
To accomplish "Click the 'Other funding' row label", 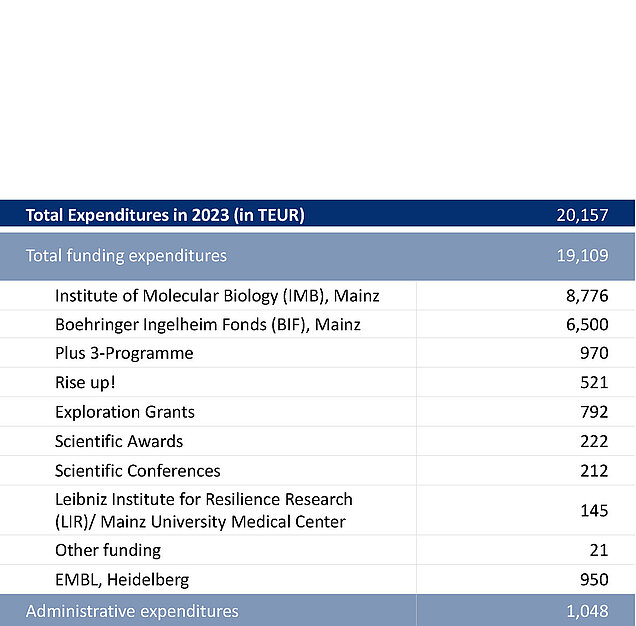I will [x=108, y=551].
